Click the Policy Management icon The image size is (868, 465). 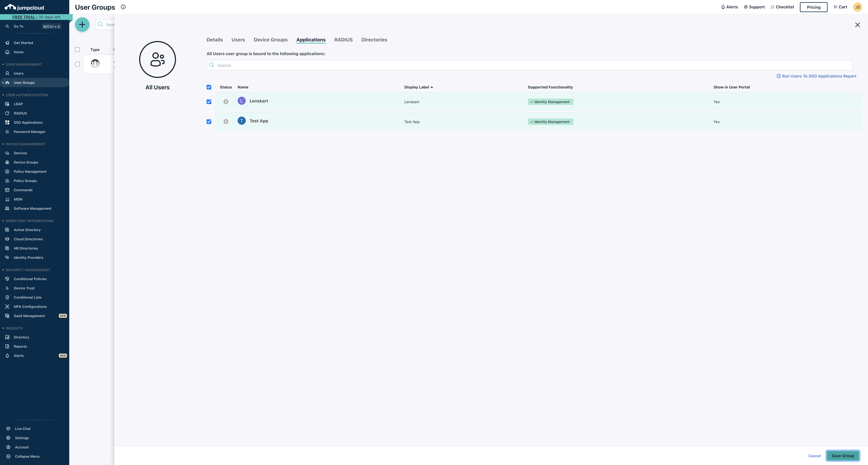coord(7,171)
